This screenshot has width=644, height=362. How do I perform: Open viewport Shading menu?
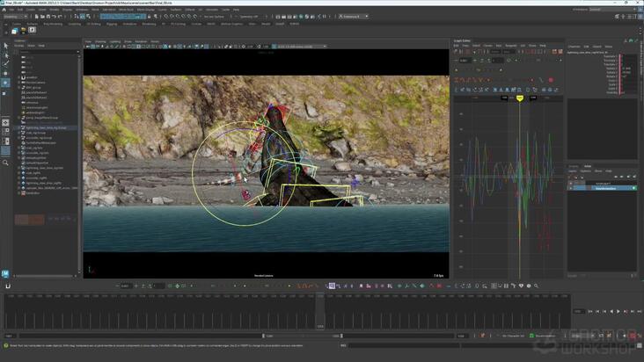(100, 42)
